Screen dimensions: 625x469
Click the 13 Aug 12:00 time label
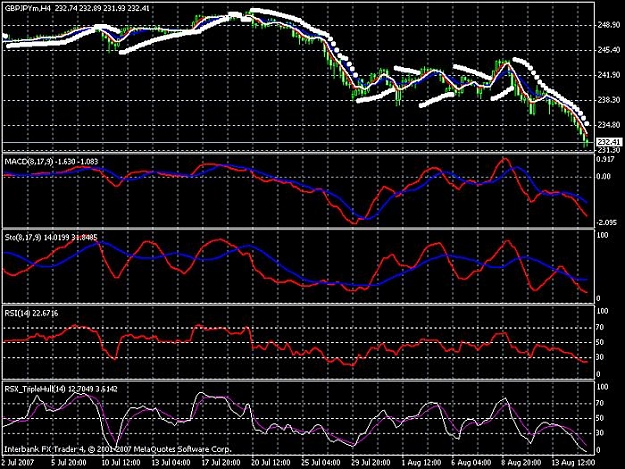click(x=573, y=463)
